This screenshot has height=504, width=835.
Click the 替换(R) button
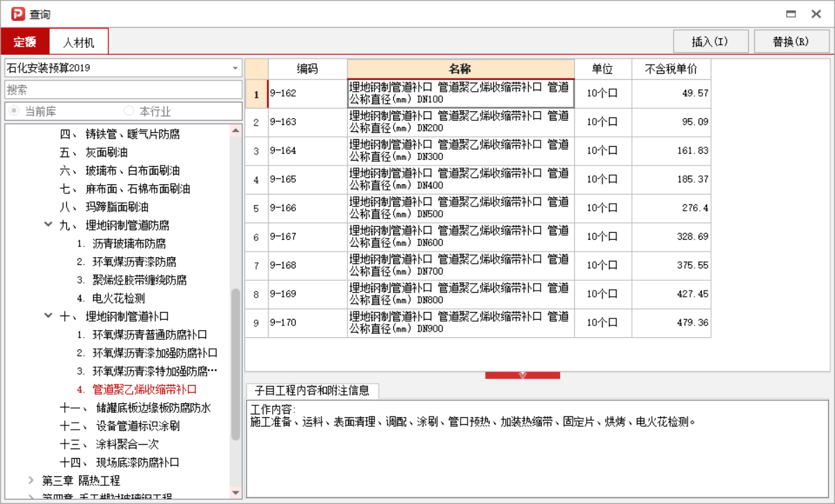coord(791,42)
